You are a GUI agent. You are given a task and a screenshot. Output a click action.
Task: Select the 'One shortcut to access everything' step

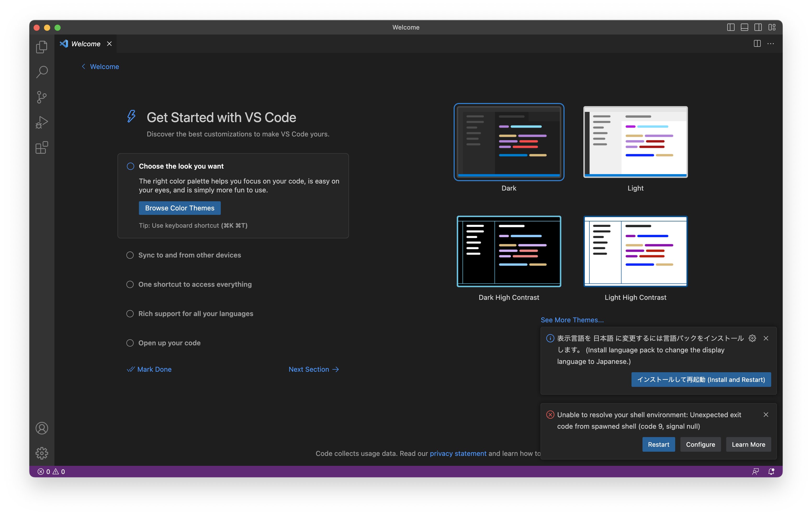195,284
